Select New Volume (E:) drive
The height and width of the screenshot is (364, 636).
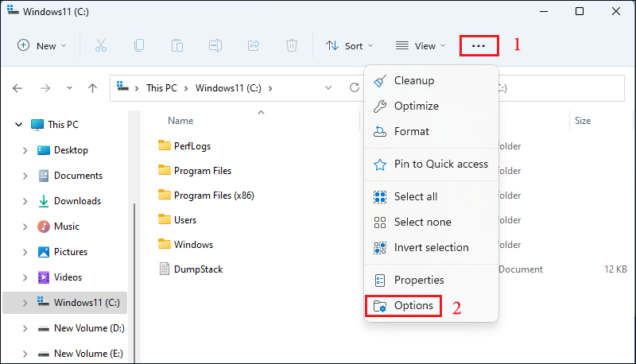point(88,354)
